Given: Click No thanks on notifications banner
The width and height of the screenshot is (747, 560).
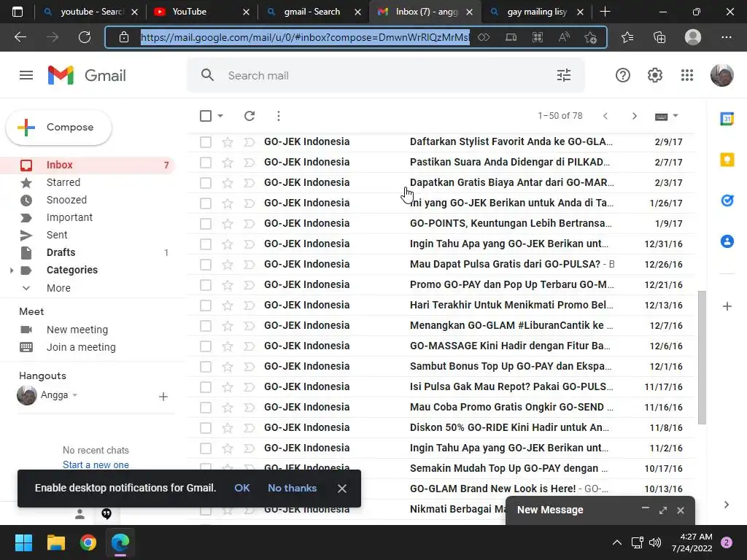Looking at the screenshot, I should tap(292, 488).
